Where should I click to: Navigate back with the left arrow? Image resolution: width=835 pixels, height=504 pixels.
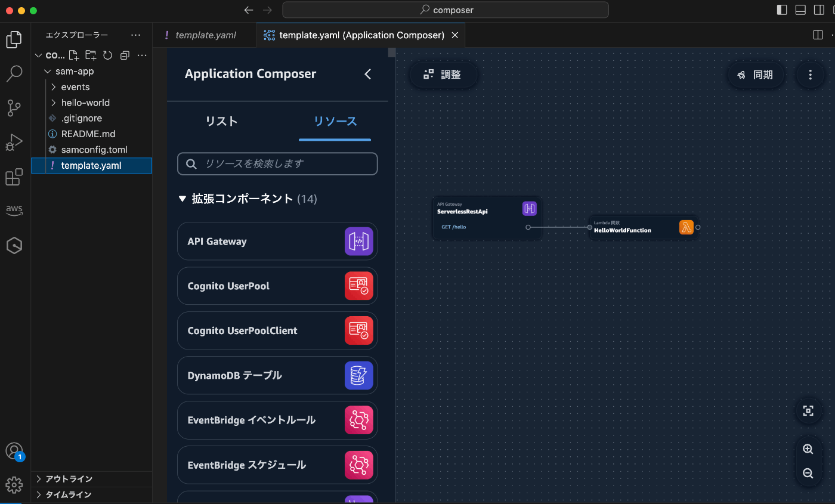[x=249, y=10]
